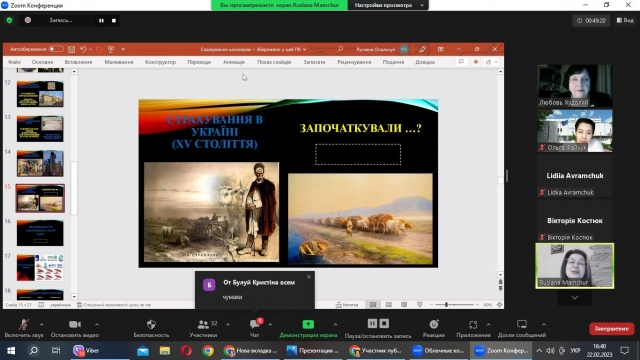This screenshot has height=360, width=640.
Task: Select Ruslana Mamchur video thumbnail
Action: point(575,266)
